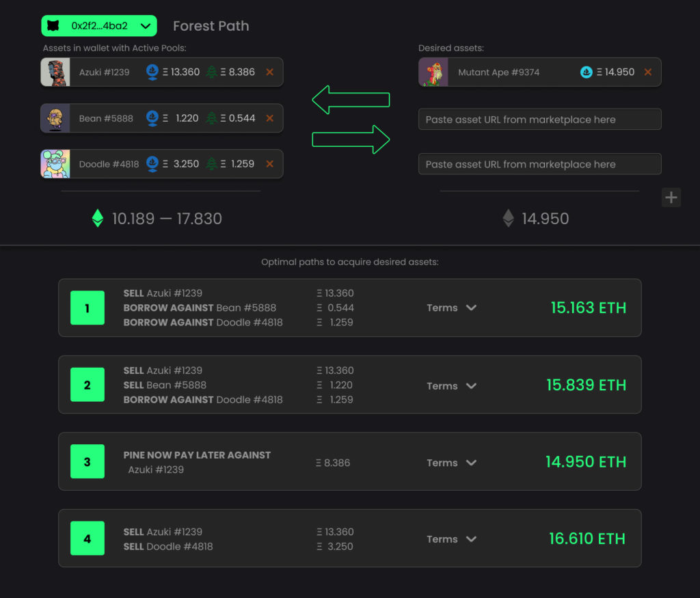Remove Azuki #1239 from wallet assets
The width and height of the screenshot is (700, 598).
269,72
